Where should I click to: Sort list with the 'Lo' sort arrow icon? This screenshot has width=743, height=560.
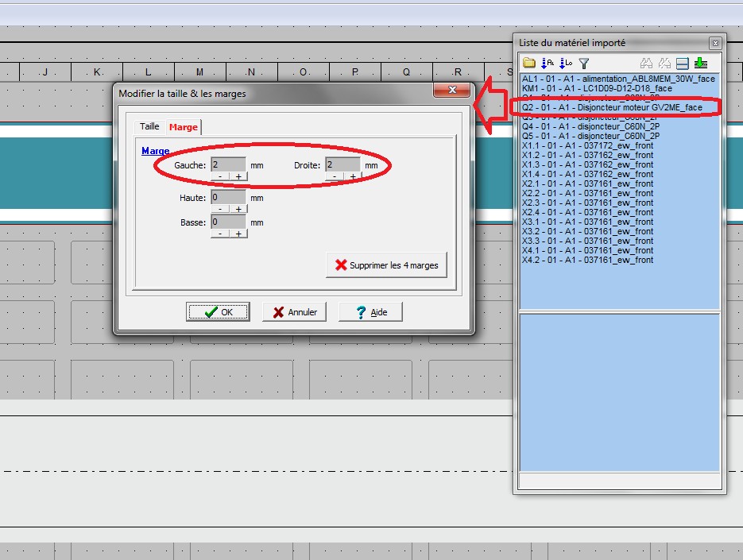click(566, 63)
